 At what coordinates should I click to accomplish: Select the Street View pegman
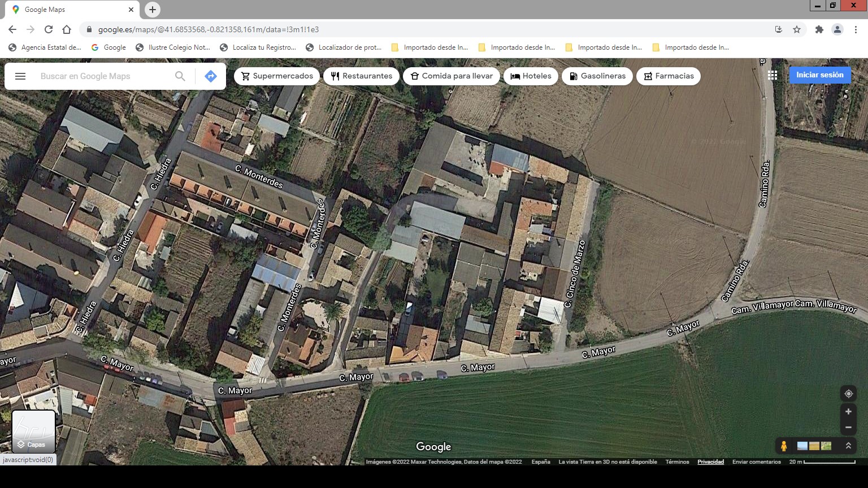[784, 446]
